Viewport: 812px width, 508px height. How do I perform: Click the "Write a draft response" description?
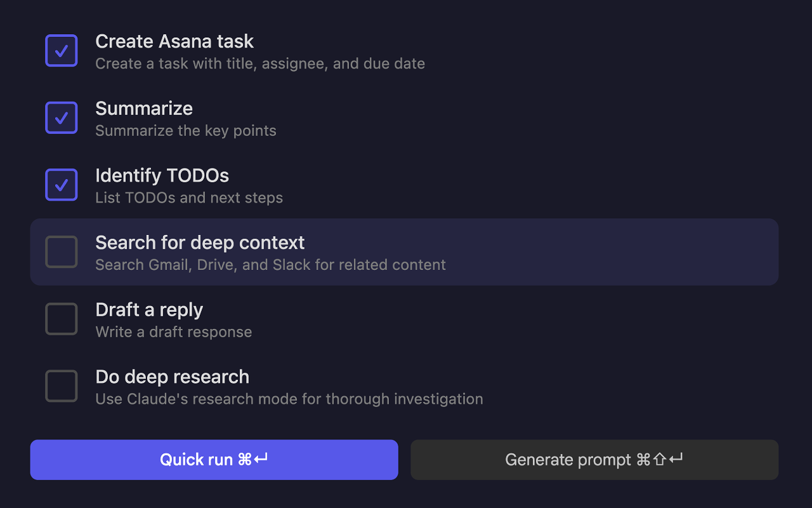(173, 332)
